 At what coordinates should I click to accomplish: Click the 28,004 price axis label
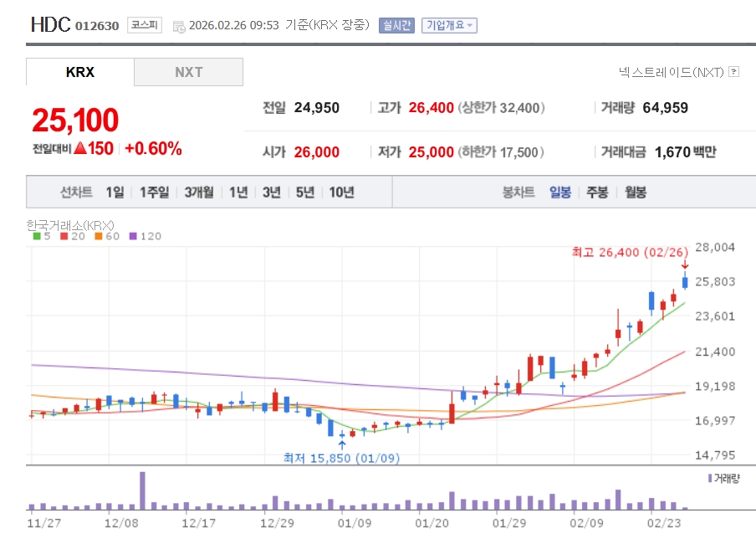point(715,247)
